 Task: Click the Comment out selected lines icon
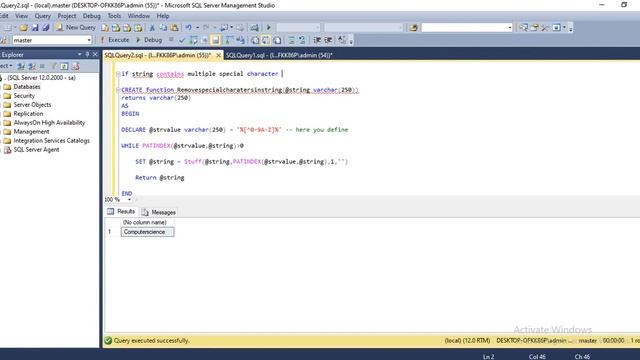(291, 40)
